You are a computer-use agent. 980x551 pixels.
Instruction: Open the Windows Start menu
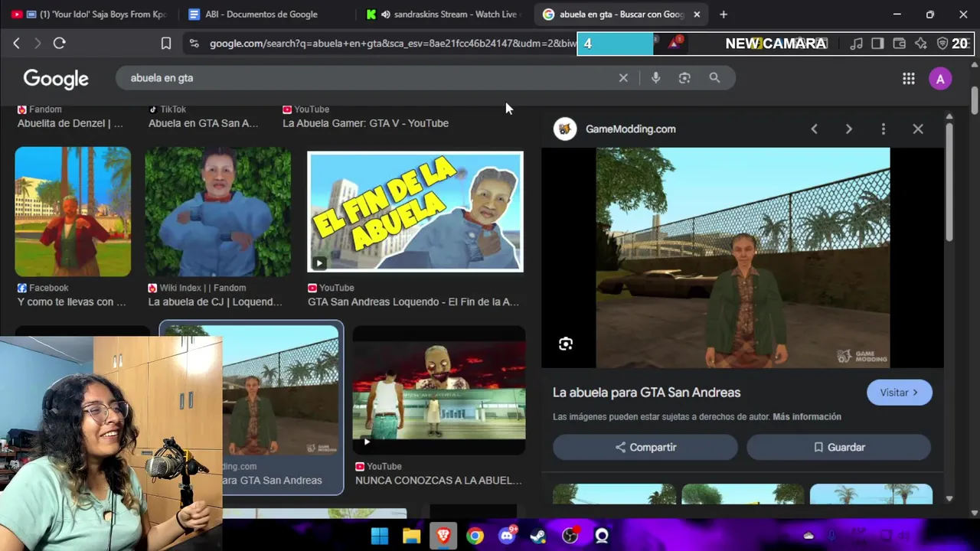380,536
